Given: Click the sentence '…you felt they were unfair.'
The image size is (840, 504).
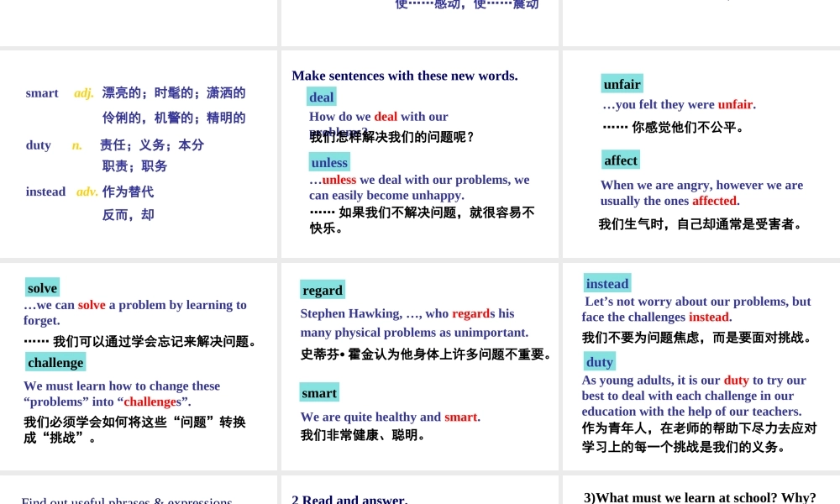Looking at the screenshot, I should (680, 104).
